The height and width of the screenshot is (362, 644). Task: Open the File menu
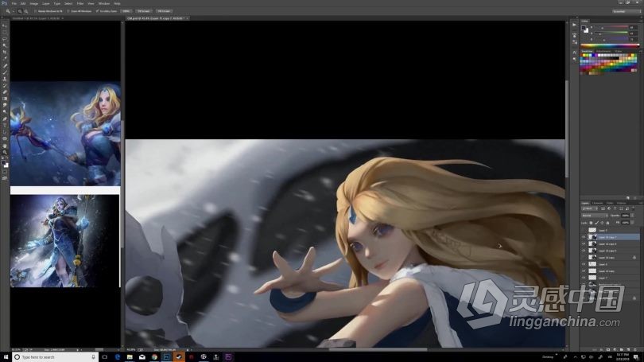click(14, 3)
